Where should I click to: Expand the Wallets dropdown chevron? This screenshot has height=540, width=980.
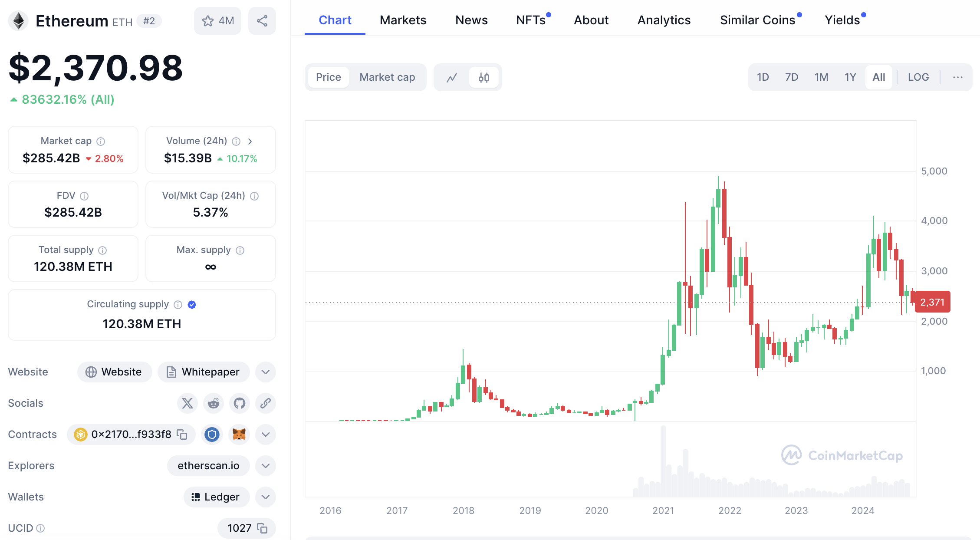click(266, 497)
